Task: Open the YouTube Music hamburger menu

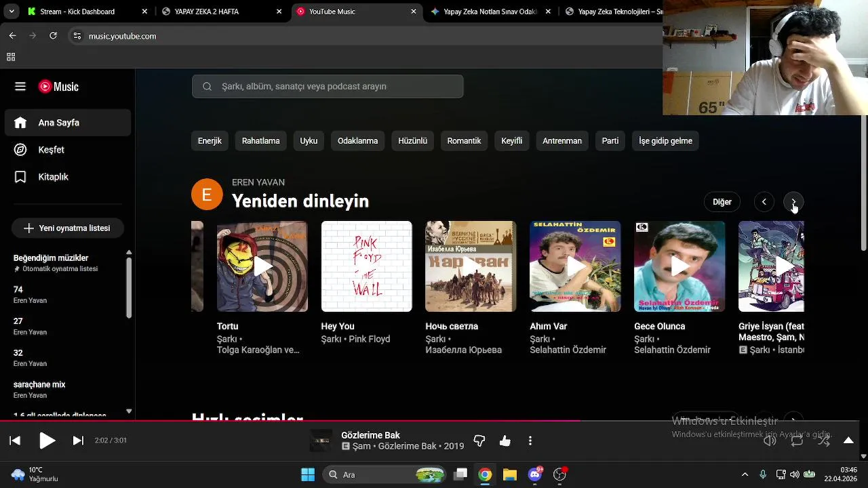Action: coord(20,86)
